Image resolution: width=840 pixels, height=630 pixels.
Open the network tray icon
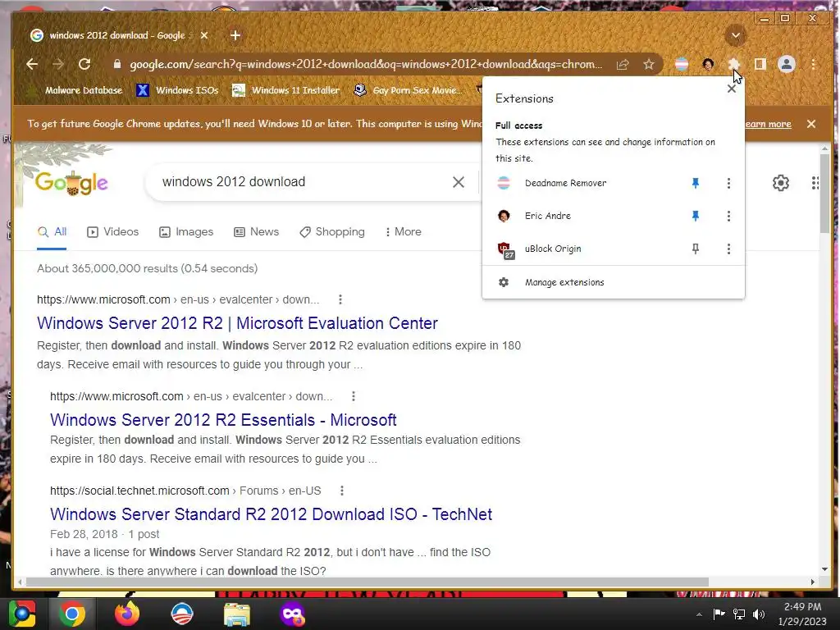[739, 614]
